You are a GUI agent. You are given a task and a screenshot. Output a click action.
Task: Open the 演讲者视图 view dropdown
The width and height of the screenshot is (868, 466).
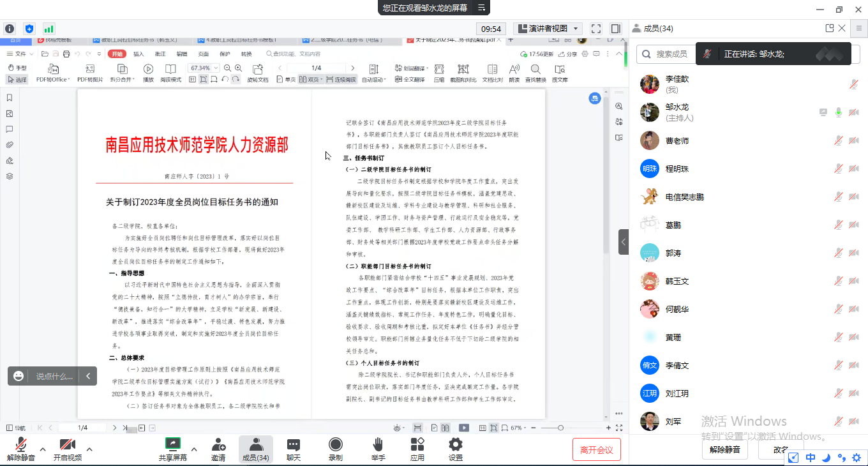[x=548, y=29]
